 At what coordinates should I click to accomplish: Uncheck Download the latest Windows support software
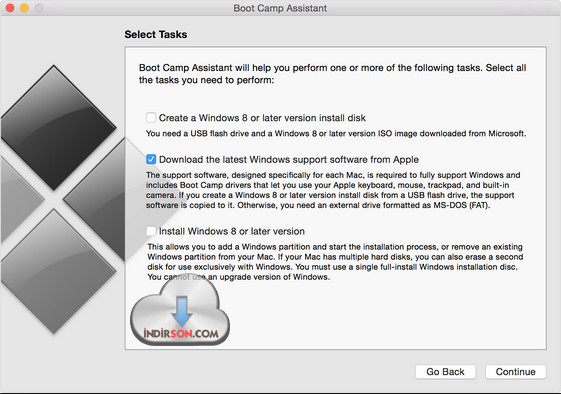point(151,159)
